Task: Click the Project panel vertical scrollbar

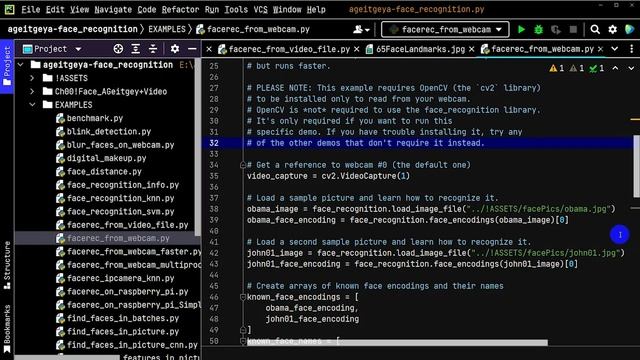Action: (x=198, y=147)
